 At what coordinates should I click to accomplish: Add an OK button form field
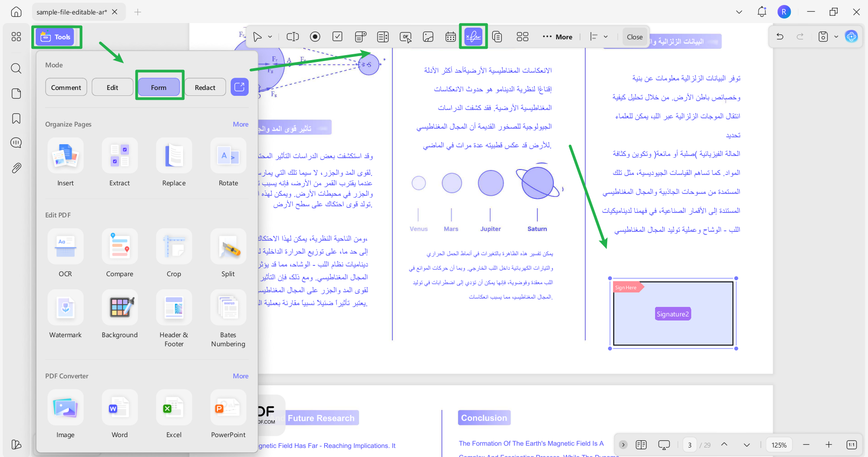[x=406, y=37]
